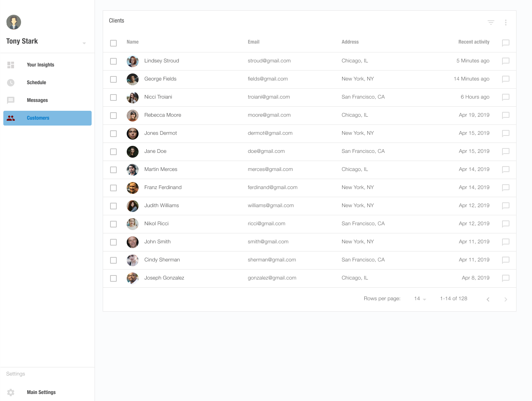The width and height of the screenshot is (532, 401).
Task: Click the message icon in the table header
Action: [506, 43]
